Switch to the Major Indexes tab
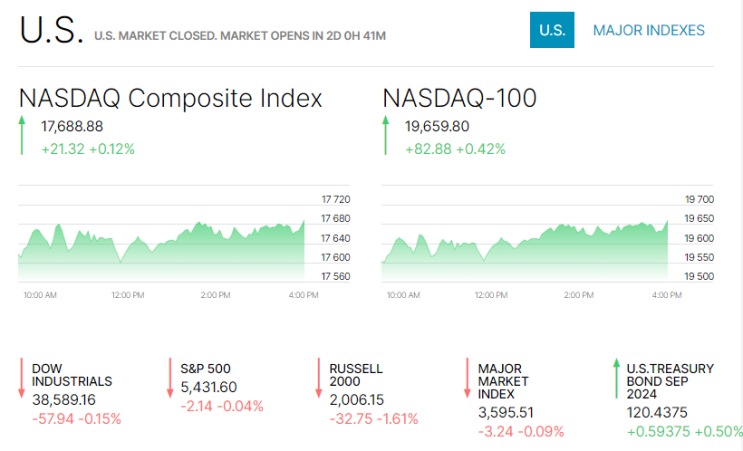743x451 pixels. pyautogui.click(x=649, y=30)
